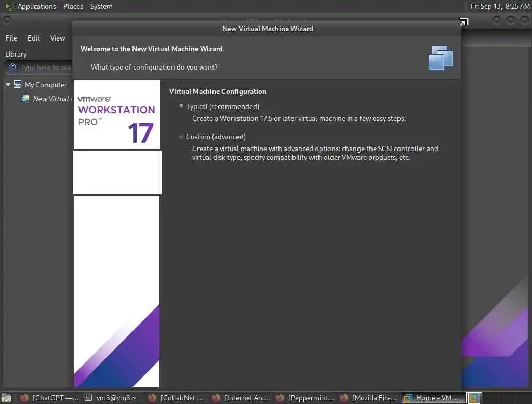The image size is (532, 404).
Task: Open the System menu in top panel
Action: [x=101, y=6]
